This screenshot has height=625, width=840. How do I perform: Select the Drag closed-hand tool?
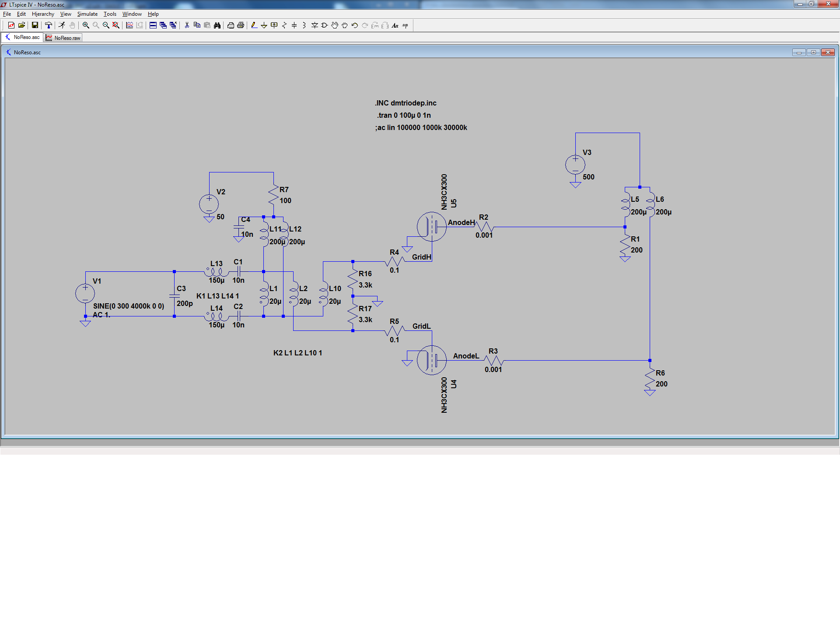tap(345, 25)
